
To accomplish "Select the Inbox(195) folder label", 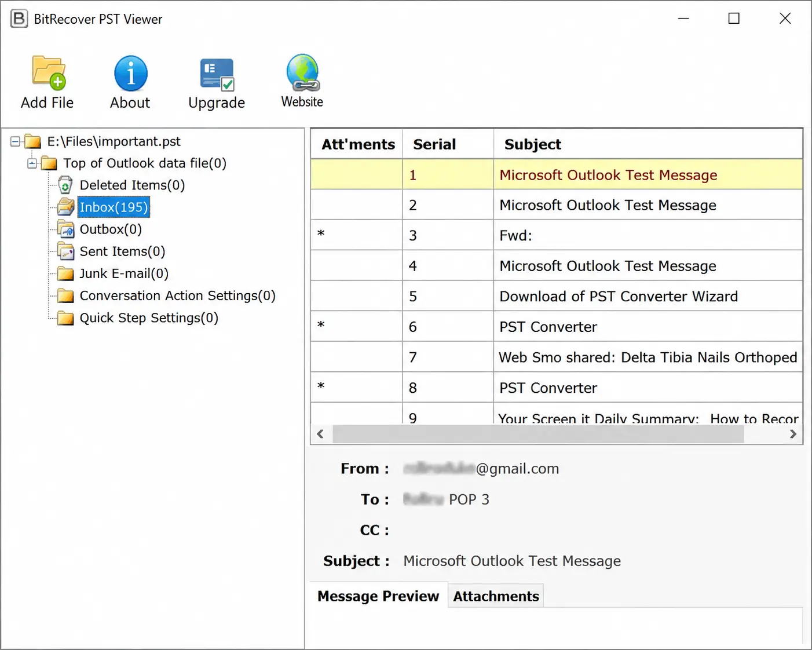I will coord(114,207).
